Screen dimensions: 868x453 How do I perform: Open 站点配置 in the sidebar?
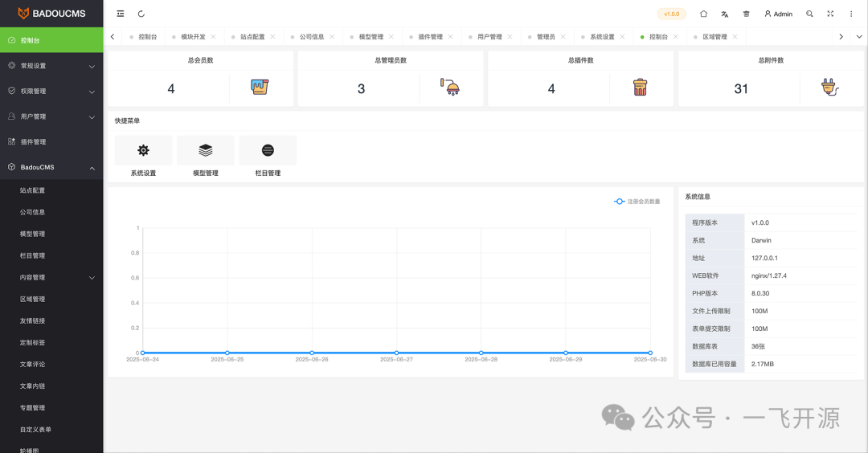pos(51,190)
